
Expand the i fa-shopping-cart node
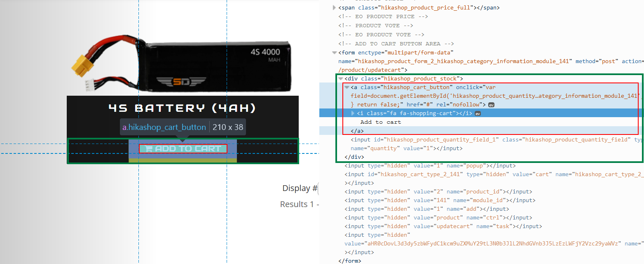[353, 113]
